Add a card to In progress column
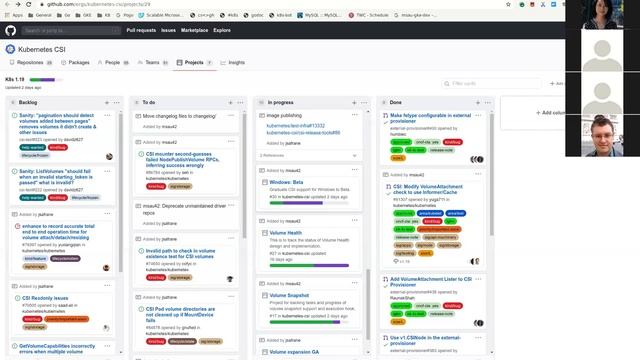Screen dimensions: 640x360 (x=354, y=102)
